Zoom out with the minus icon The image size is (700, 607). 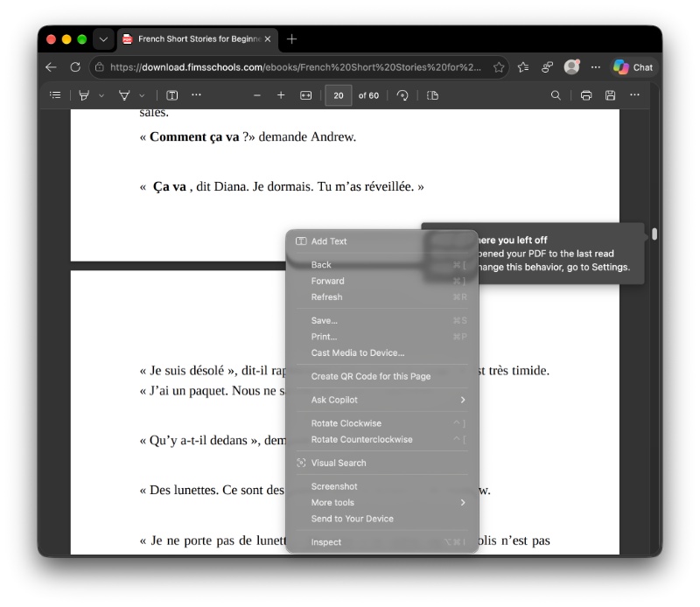256,95
